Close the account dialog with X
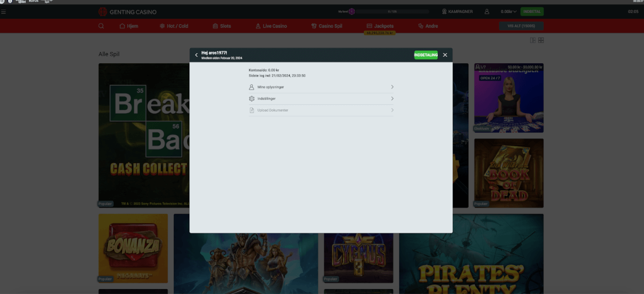Image resolution: width=644 pixels, height=294 pixels. point(445,55)
